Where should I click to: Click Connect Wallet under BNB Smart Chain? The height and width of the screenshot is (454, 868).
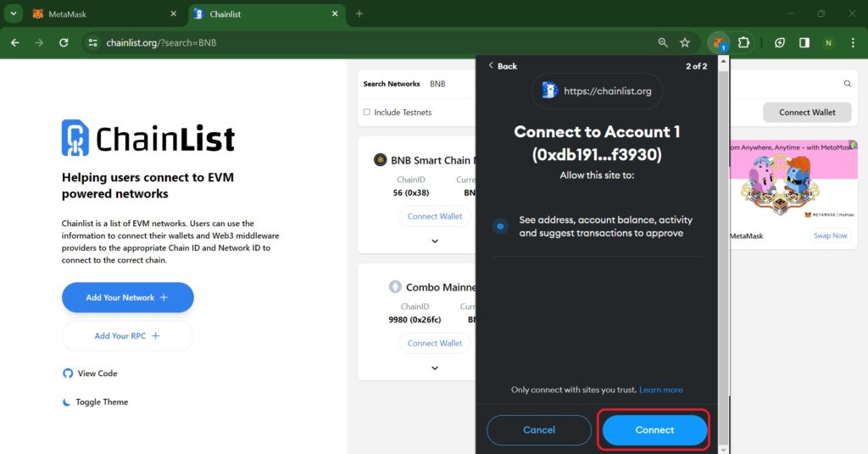[435, 216]
